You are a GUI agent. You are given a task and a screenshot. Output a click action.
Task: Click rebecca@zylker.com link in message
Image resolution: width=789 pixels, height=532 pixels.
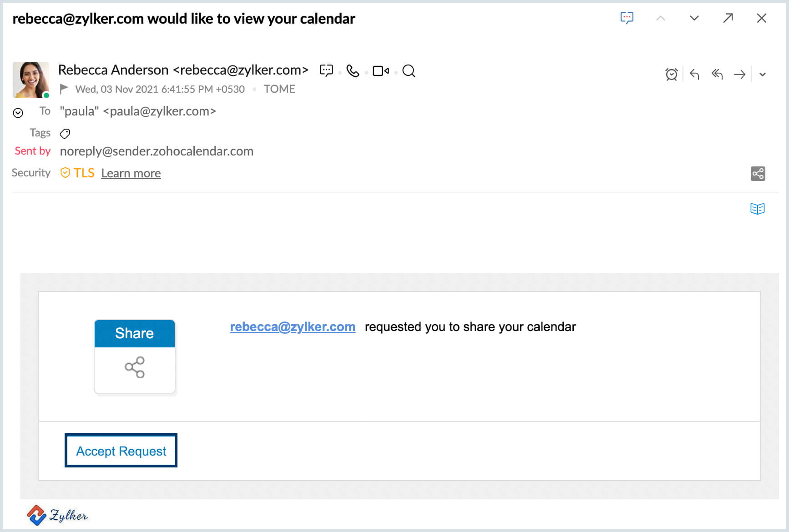pos(293,327)
